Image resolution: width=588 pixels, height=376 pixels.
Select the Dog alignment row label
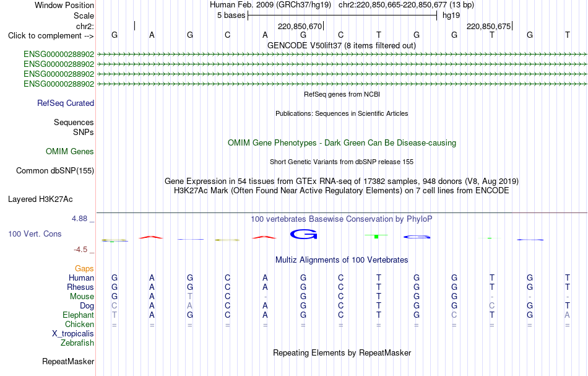(87, 306)
